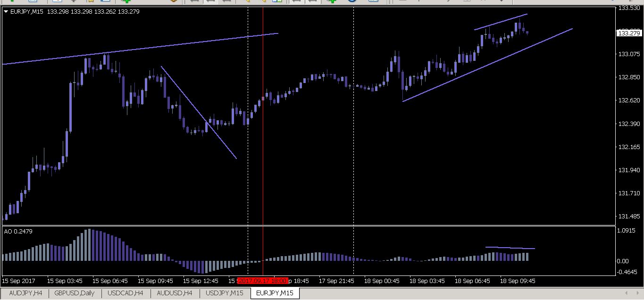This screenshot has height=300, width=644.
Task: Click the 15 Sep 06:45 time label
Action: tap(110, 281)
